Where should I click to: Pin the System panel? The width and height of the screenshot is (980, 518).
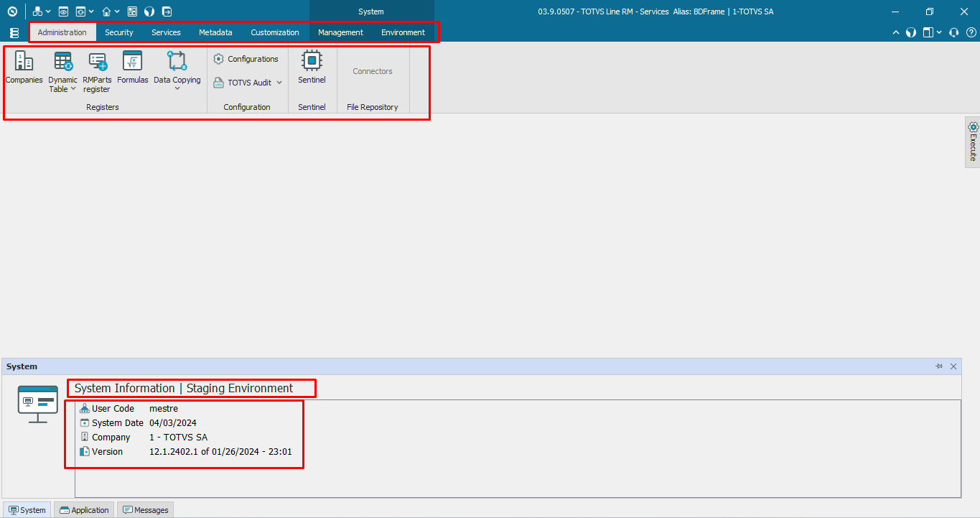[x=939, y=366]
